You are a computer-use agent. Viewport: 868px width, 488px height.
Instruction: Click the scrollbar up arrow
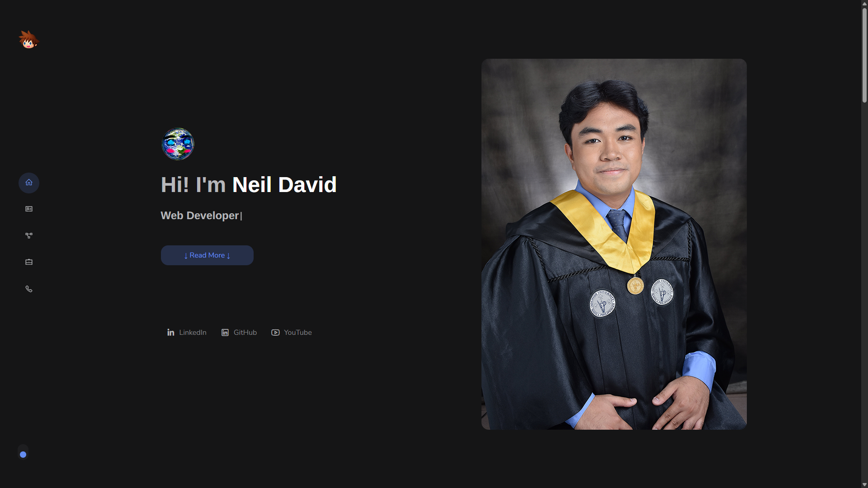pos(864,3)
